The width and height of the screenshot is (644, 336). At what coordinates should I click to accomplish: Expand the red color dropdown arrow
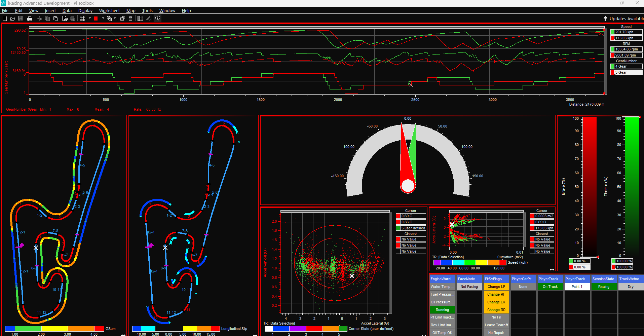click(x=103, y=18)
